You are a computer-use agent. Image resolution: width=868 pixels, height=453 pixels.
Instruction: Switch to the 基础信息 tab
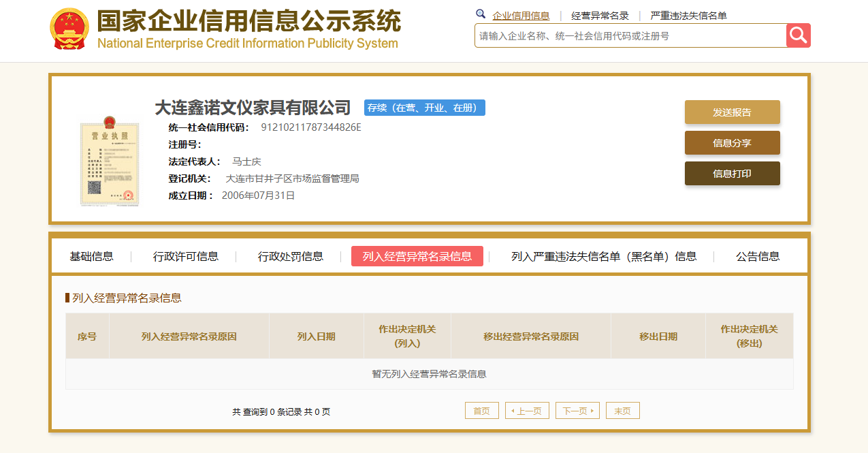pos(91,256)
